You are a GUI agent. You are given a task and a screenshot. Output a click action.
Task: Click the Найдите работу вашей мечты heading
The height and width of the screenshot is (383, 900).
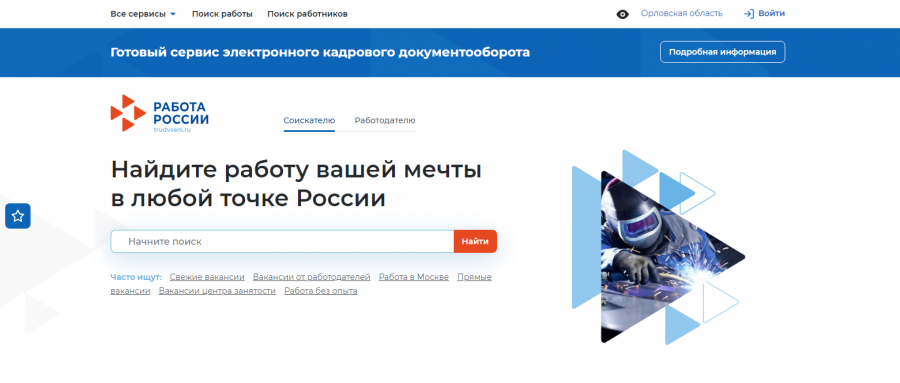point(296,184)
